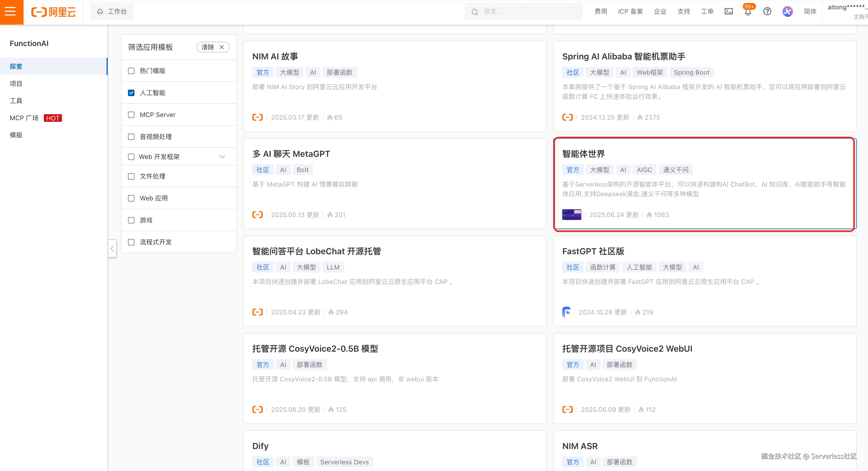Open the 简体 language dropdown
868x471 pixels.
click(x=810, y=12)
